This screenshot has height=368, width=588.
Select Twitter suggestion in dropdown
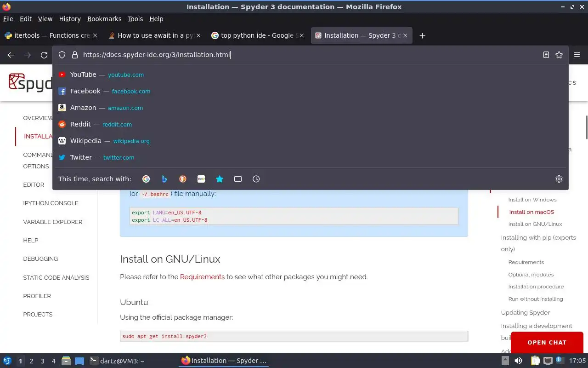click(x=311, y=157)
